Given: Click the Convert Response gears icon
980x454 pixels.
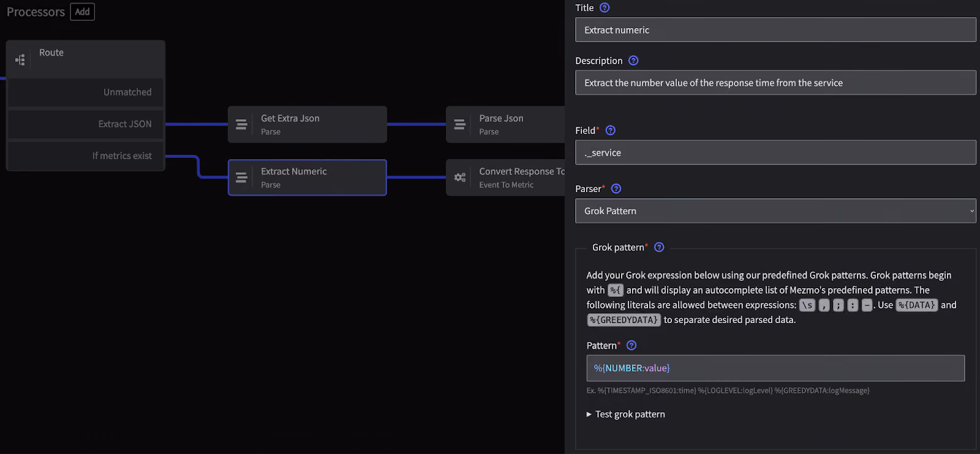Looking at the screenshot, I should click(459, 177).
